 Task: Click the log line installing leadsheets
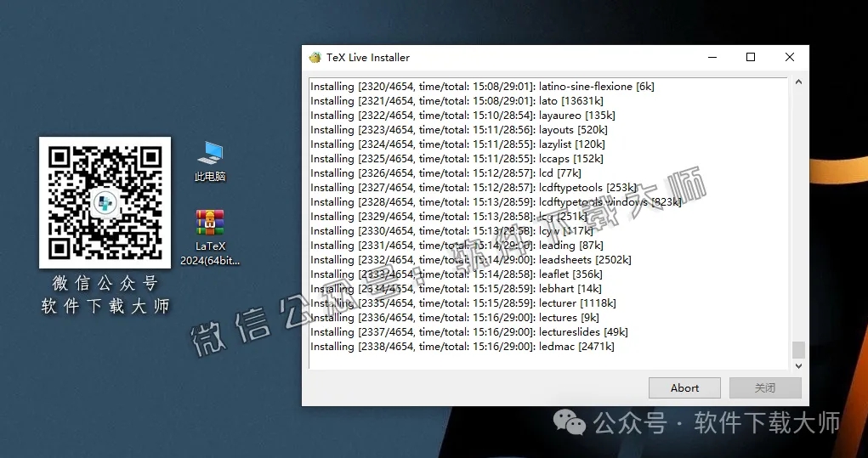(470, 260)
